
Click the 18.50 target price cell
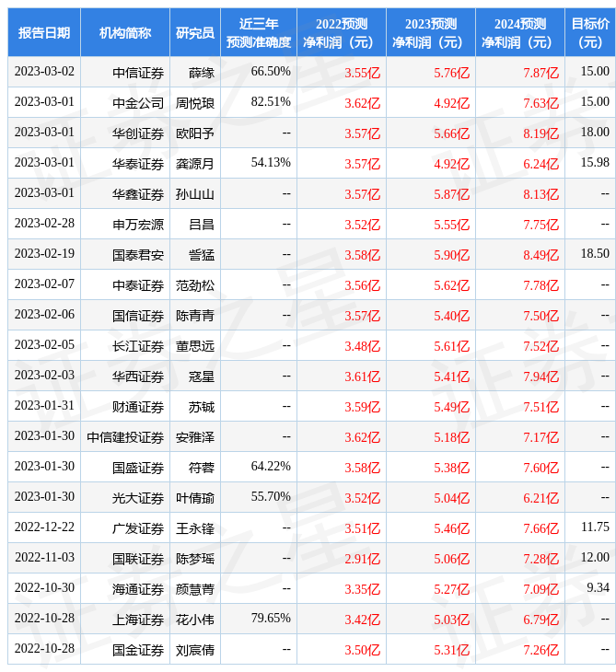point(595,253)
